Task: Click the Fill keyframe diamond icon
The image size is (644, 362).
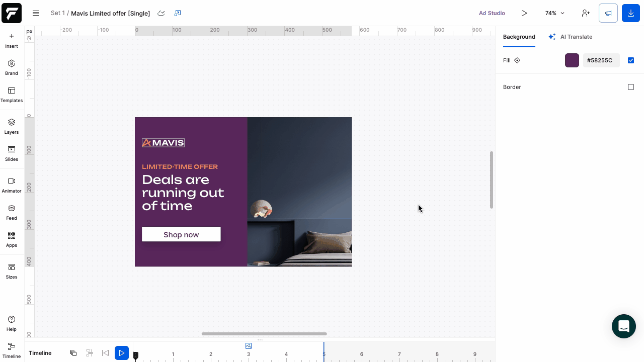Action: point(517,60)
